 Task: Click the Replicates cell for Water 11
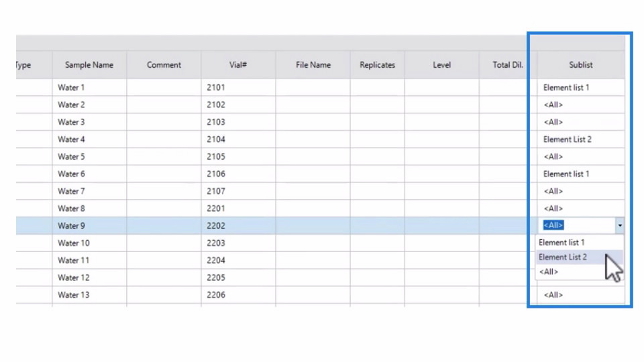pyautogui.click(x=377, y=261)
